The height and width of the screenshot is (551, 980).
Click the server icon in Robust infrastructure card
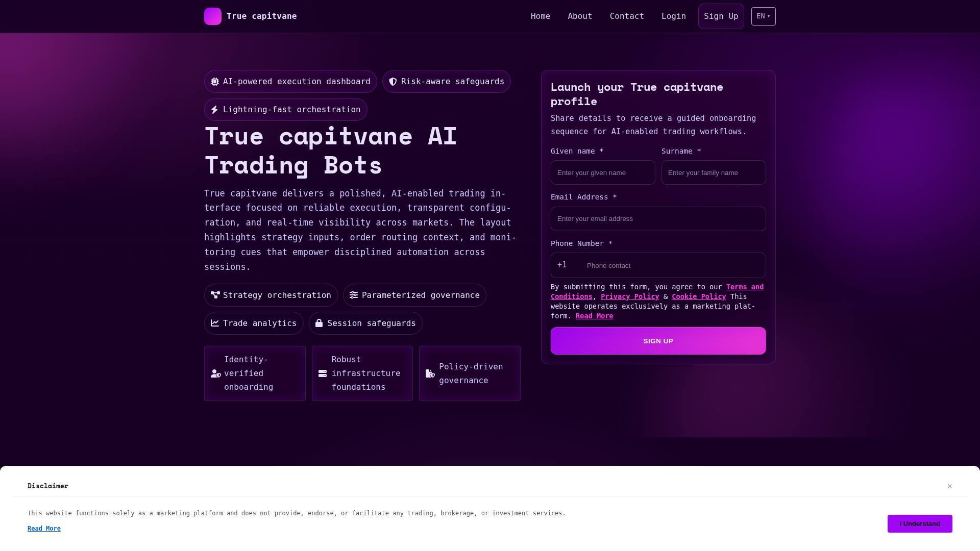[x=323, y=373]
